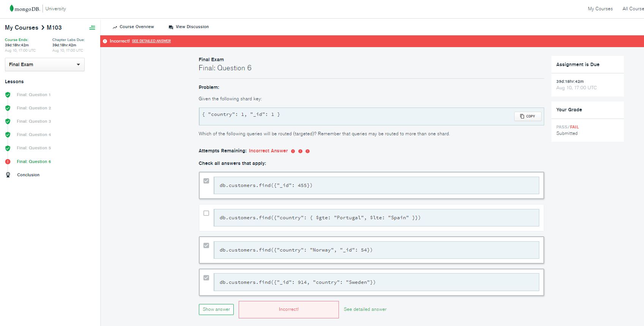Click green checkmark icon for Final: Question 1
The width and height of the screenshot is (644, 326).
8,95
